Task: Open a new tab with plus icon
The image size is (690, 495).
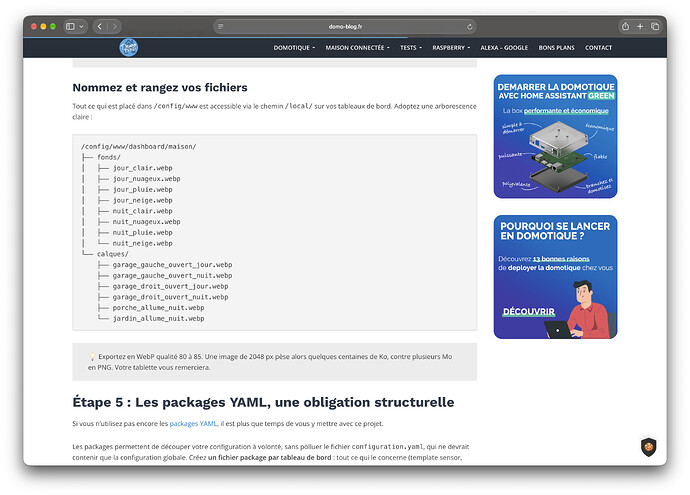Action: (640, 26)
